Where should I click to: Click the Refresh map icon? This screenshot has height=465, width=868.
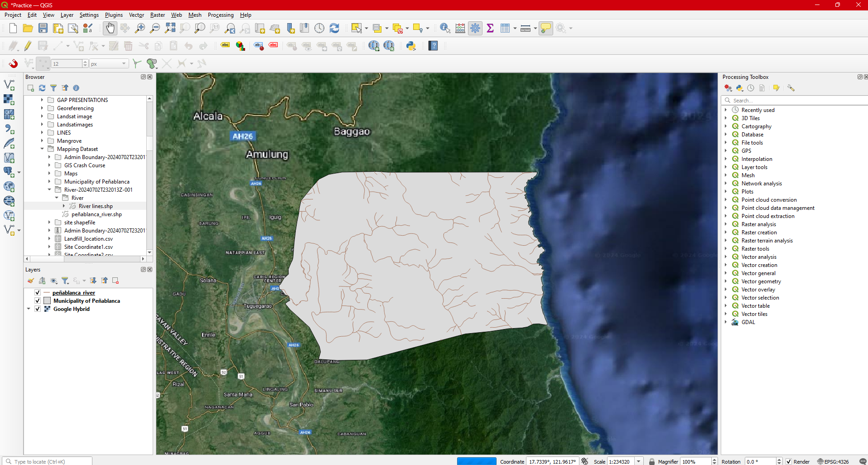pyautogui.click(x=334, y=28)
